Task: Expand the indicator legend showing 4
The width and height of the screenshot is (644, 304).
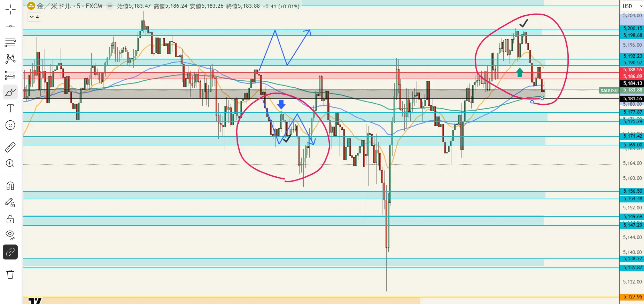Action: (x=34, y=17)
